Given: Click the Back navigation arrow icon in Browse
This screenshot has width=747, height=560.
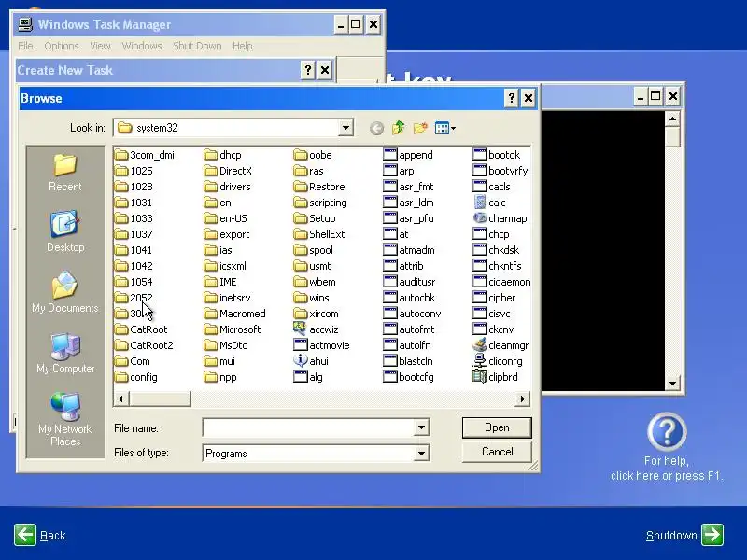Looking at the screenshot, I should (376, 128).
